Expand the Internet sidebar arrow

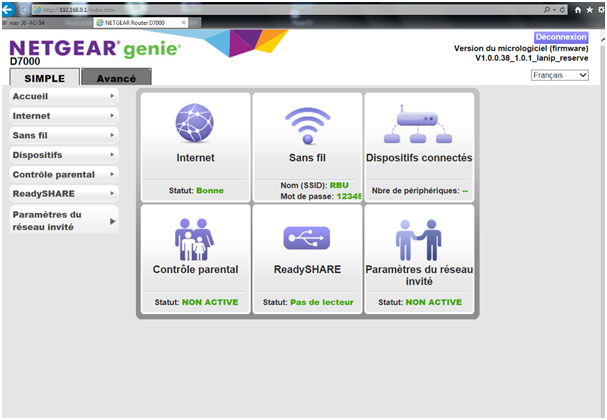coord(112,115)
